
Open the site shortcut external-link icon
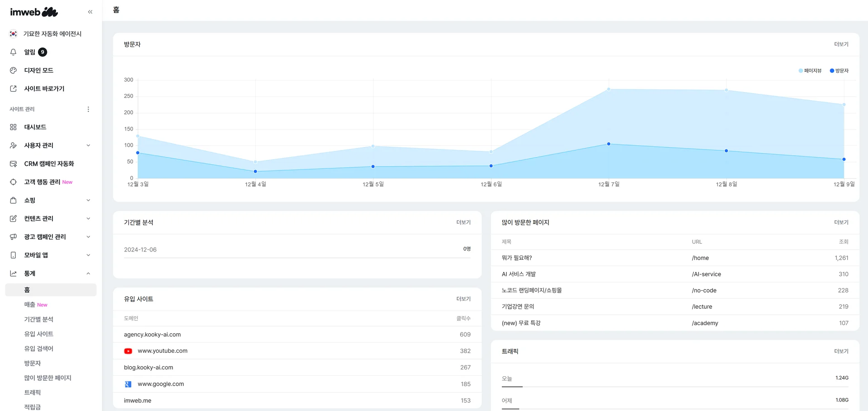point(14,89)
